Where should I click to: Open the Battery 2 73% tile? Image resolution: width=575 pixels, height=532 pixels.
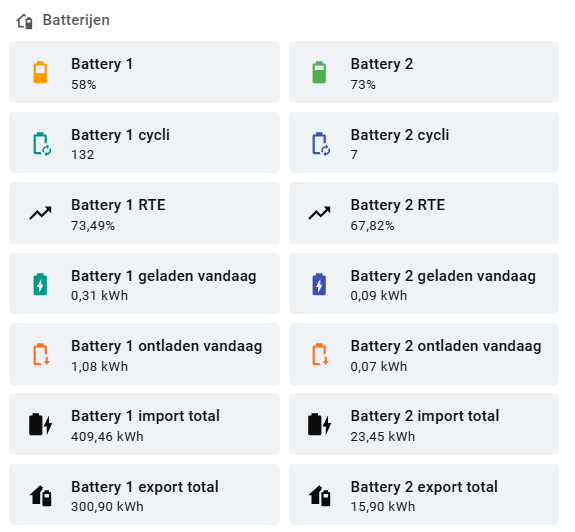click(x=424, y=72)
